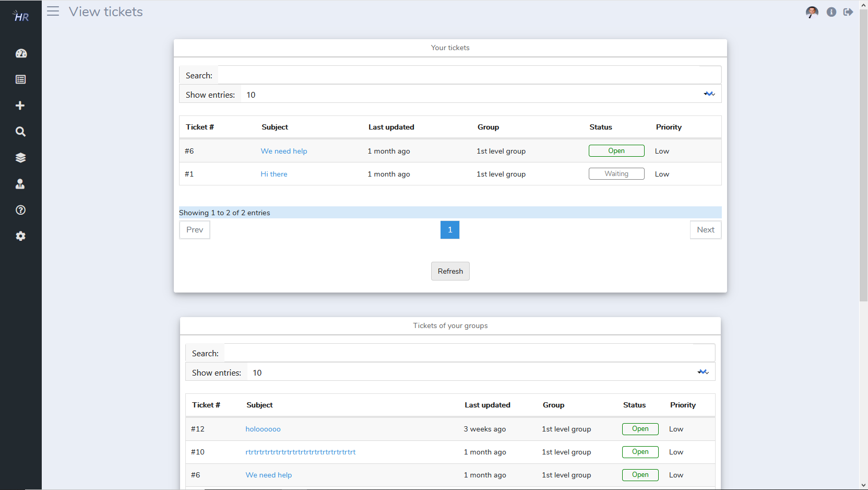Viewport: 868px width, 490px height.
Task: Open the dashboard gauge icon in sidebar
Action: [21, 53]
